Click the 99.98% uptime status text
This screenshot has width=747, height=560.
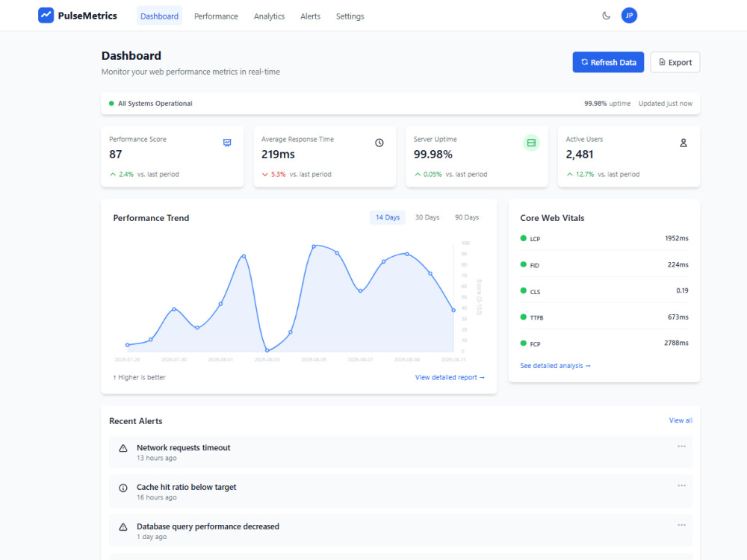tap(607, 103)
